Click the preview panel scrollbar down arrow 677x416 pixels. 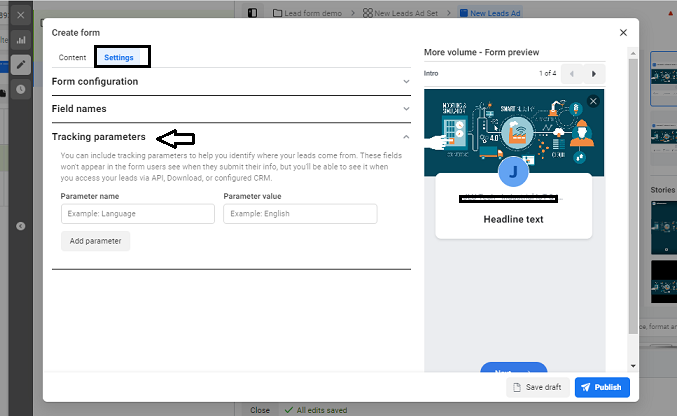(633, 366)
